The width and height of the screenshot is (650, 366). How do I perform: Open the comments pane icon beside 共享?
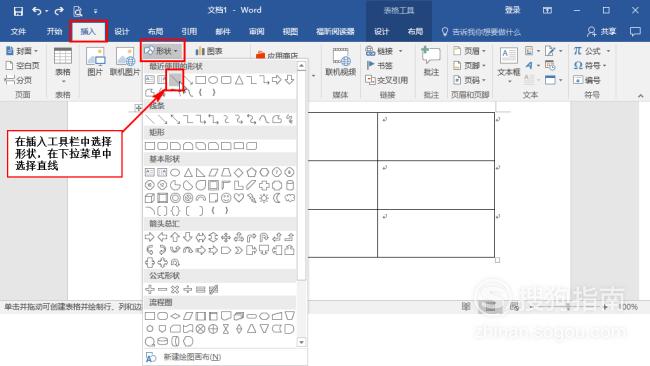(x=635, y=32)
